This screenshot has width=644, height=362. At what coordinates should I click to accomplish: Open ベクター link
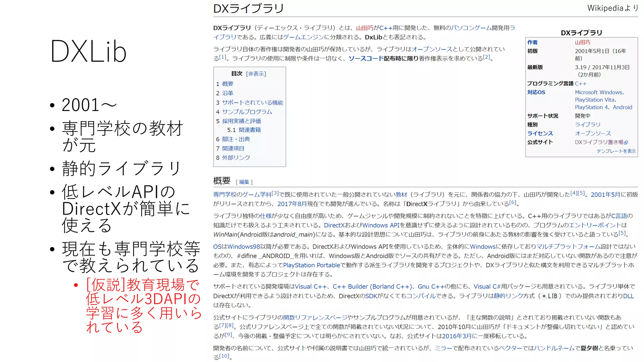(511, 348)
